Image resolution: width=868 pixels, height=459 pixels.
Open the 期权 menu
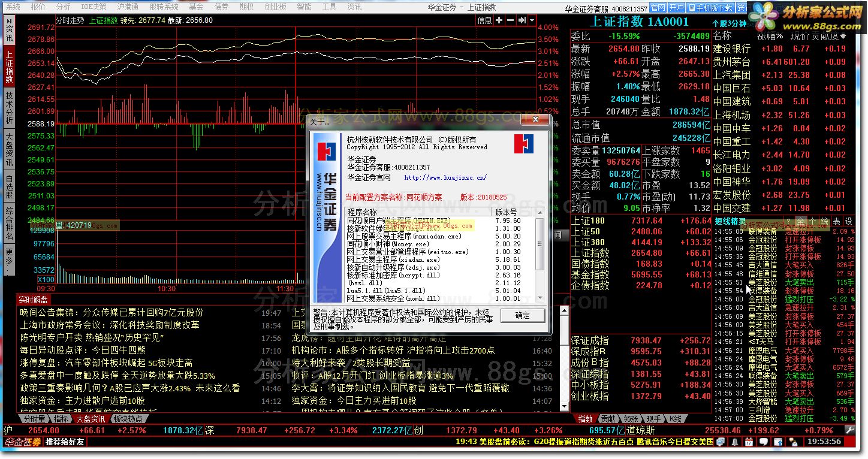[x=246, y=7]
